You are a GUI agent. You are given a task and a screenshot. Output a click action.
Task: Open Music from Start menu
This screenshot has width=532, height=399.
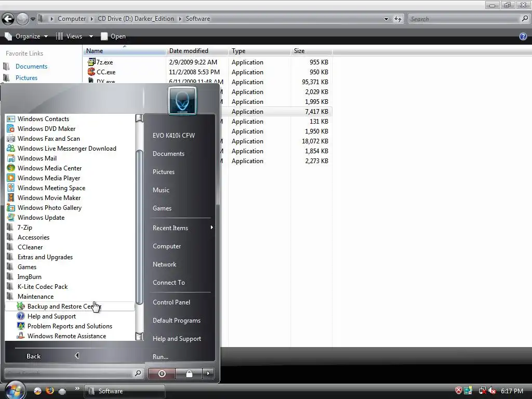pos(161,190)
